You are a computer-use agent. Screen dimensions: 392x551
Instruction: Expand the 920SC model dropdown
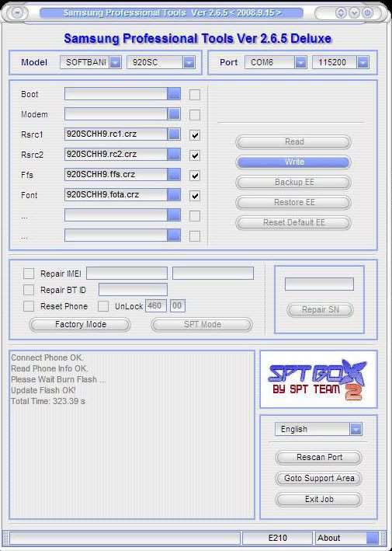click(189, 62)
